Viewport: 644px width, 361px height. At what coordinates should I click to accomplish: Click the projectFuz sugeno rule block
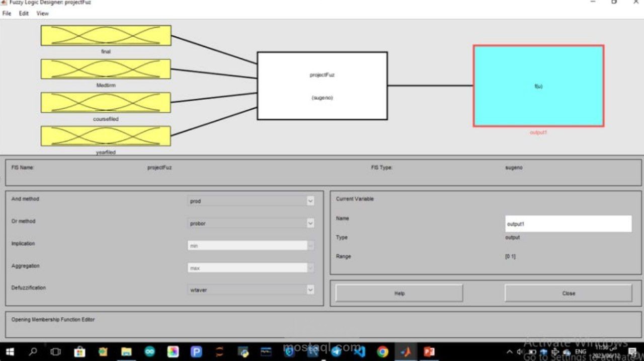pyautogui.click(x=322, y=86)
